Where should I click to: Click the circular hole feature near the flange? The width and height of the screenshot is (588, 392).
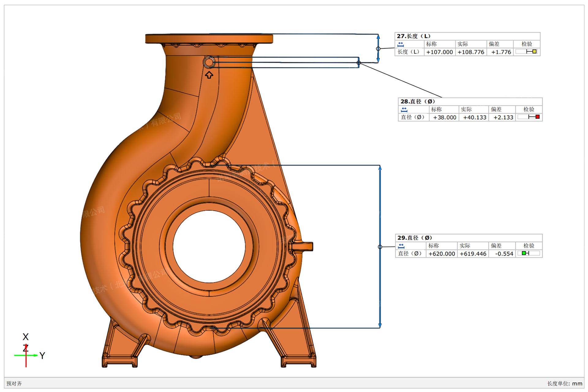click(209, 62)
